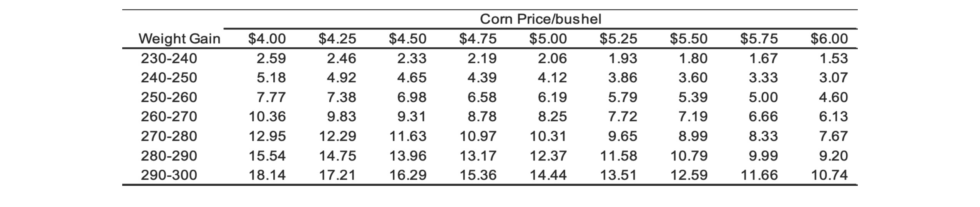Click the 12.29 cell under $4.25
The height and width of the screenshot is (207, 980).
coord(337,136)
